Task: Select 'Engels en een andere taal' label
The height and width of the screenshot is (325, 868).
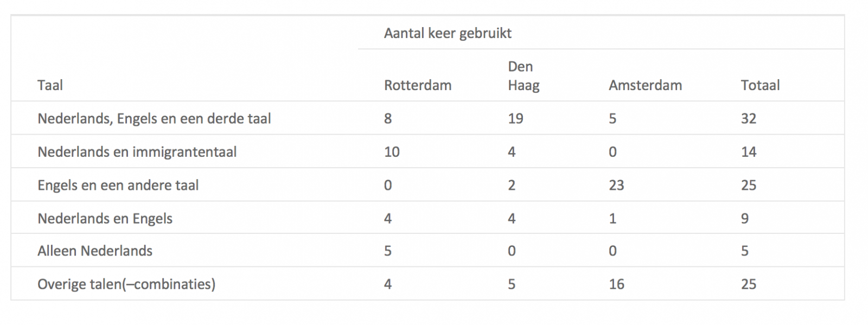Action: tap(118, 186)
